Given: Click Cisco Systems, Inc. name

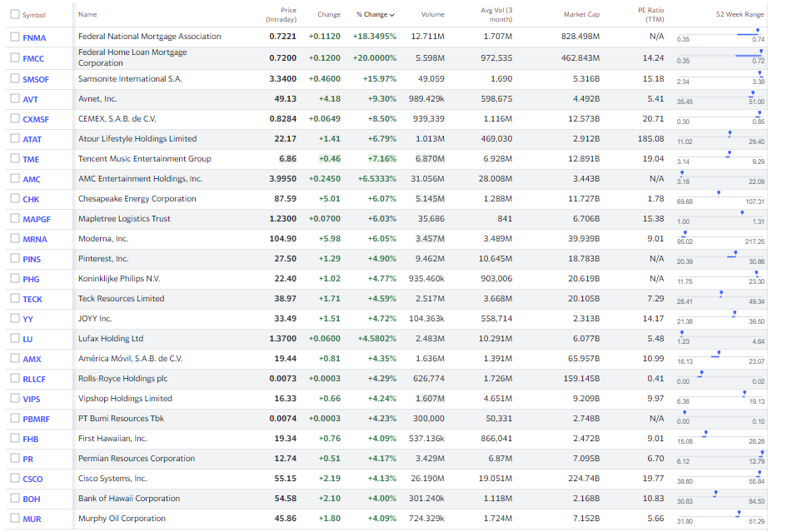Looking at the screenshot, I should point(112,478).
